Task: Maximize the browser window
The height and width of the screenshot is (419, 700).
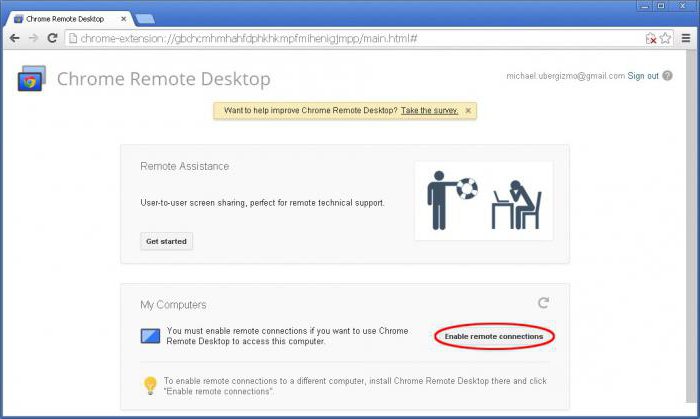Action: point(661,6)
